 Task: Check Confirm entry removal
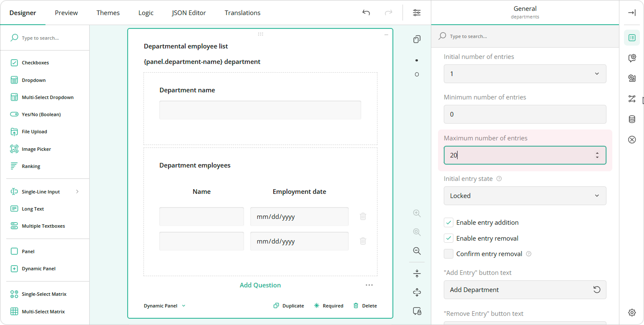tap(448, 254)
